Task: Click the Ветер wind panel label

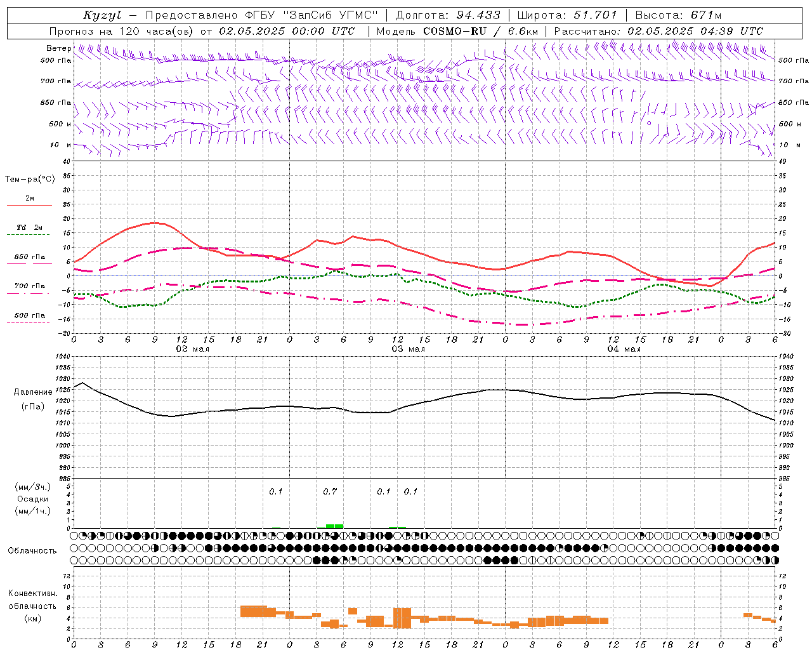Action: tap(58, 48)
